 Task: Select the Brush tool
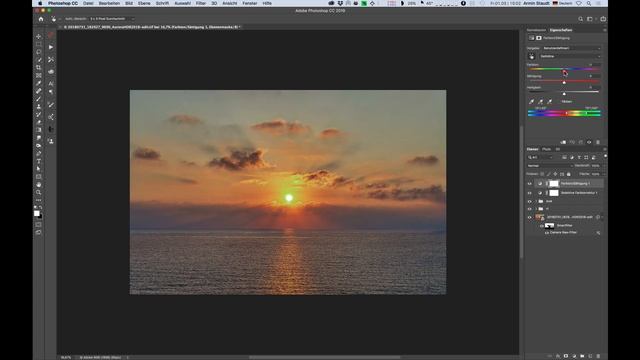[x=39, y=99]
